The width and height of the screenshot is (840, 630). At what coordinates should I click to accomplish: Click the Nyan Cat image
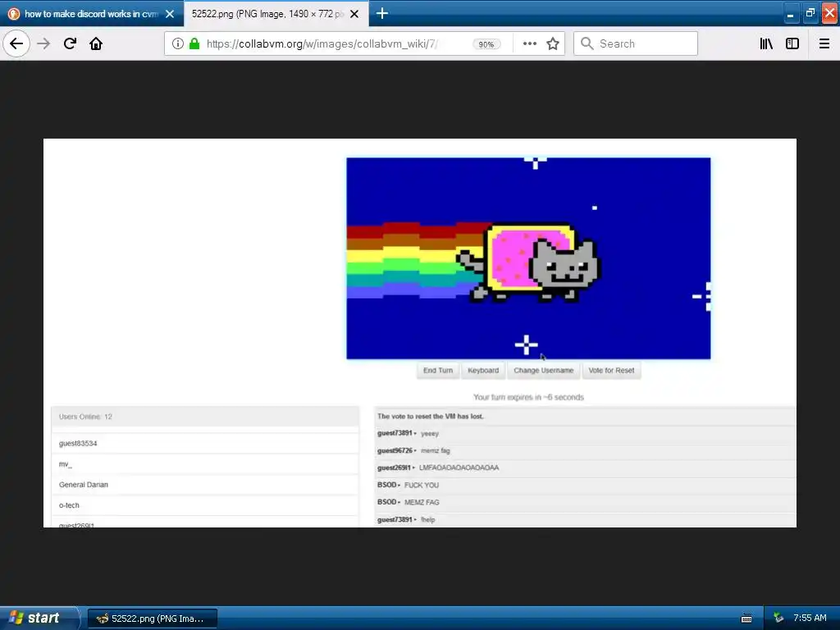(x=528, y=258)
